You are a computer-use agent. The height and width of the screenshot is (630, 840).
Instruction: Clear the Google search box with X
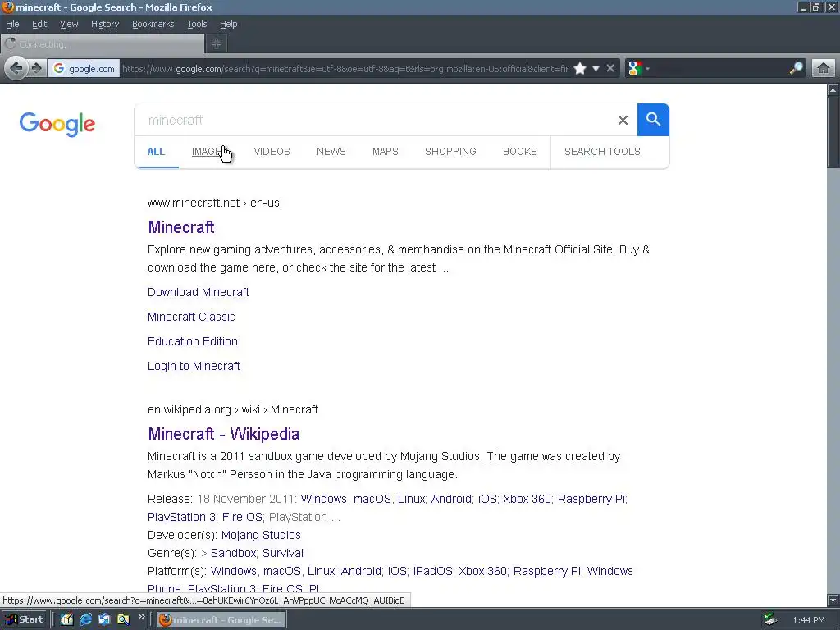pyautogui.click(x=623, y=120)
